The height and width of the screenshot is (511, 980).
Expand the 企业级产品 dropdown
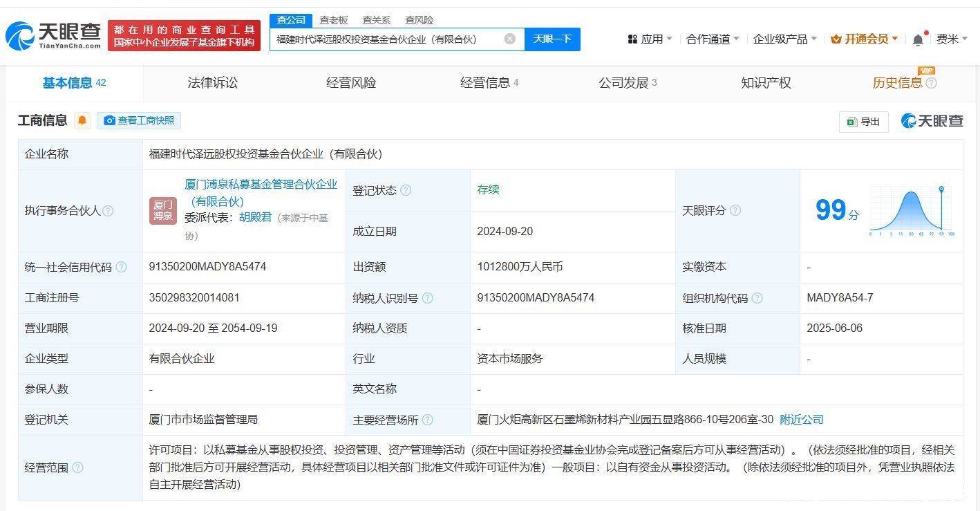[784, 39]
